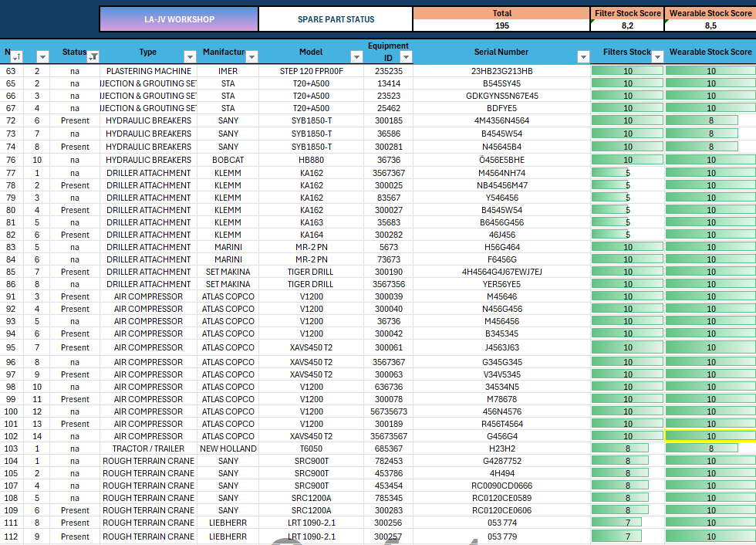Select equipment ID 685367
This screenshot has height=545, width=756.
389,449
